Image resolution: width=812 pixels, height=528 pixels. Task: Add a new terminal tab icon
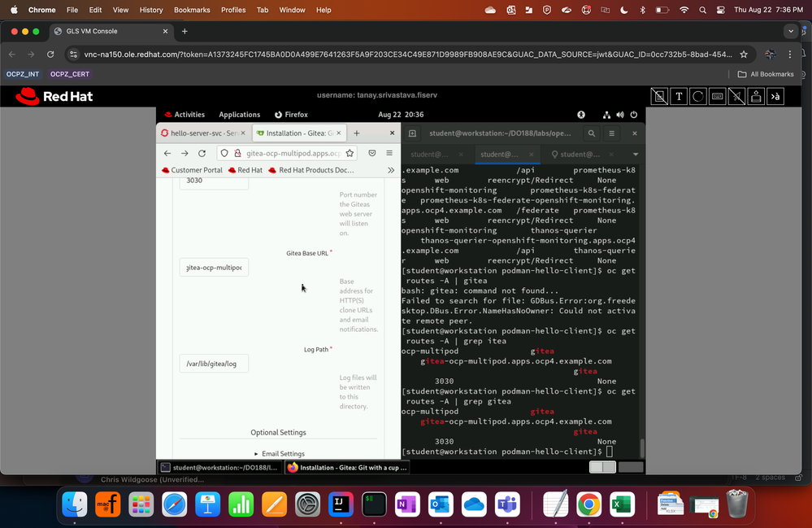point(412,133)
